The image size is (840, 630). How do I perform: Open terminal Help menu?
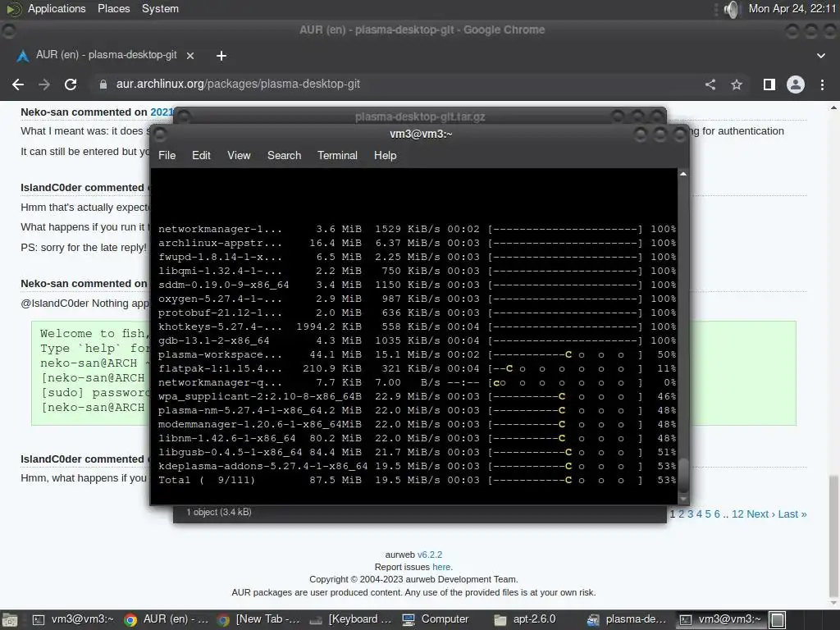point(385,155)
